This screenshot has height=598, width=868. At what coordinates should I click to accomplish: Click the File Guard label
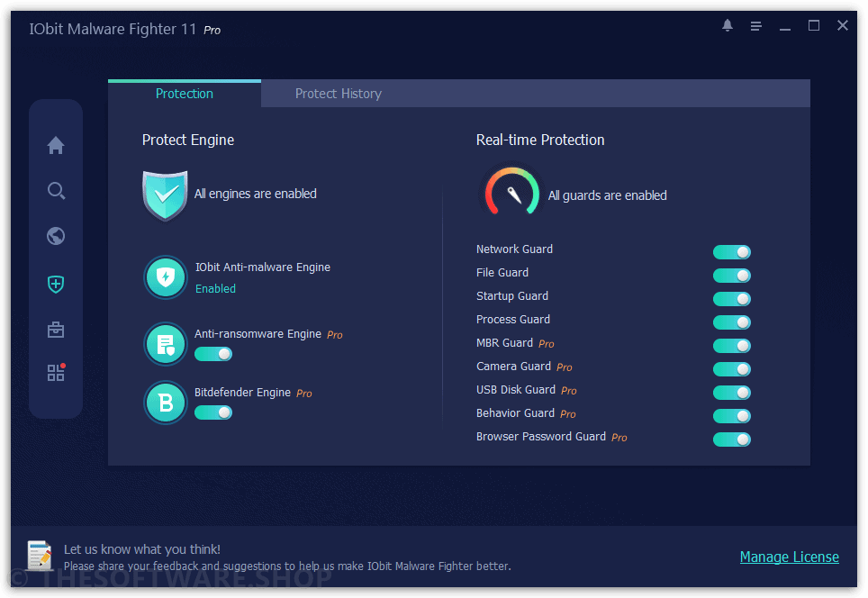pos(502,272)
